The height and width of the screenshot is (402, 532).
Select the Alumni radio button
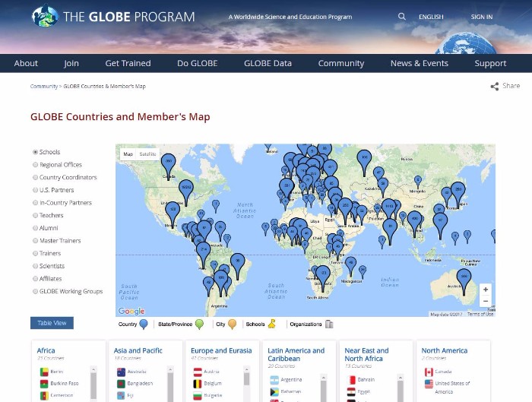[x=35, y=228]
